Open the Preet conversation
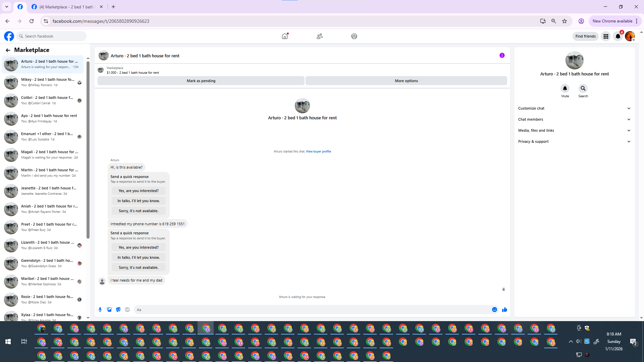Image resolution: width=644 pixels, height=362 pixels. 43,227
